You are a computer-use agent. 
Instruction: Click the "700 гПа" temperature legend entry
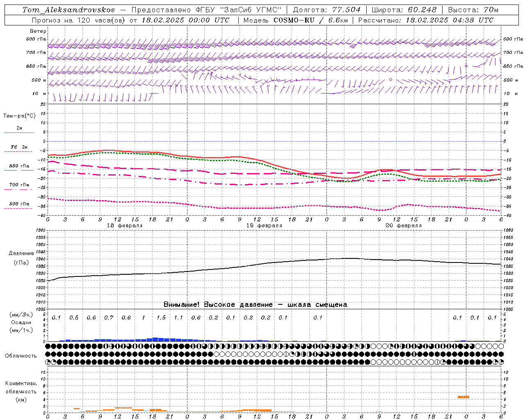(19, 186)
